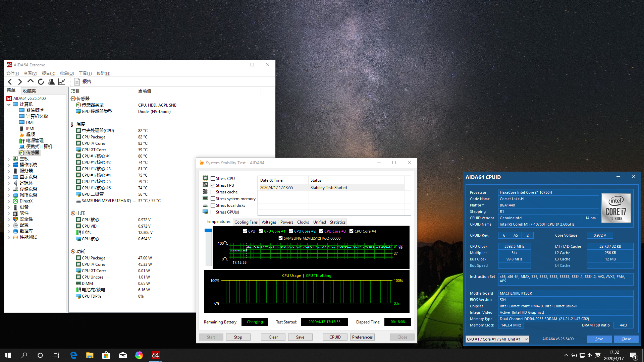Expand the 操作系统 tree node

(x=9, y=165)
